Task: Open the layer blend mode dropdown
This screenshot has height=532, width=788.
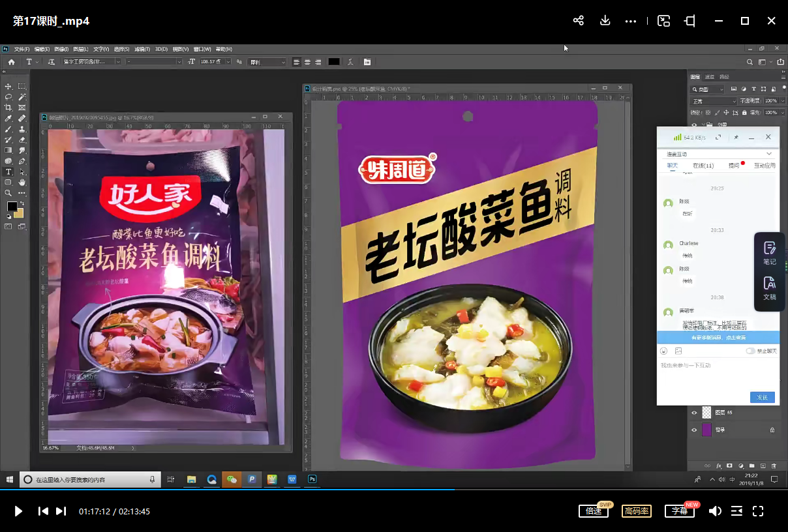Action: [x=714, y=101]
